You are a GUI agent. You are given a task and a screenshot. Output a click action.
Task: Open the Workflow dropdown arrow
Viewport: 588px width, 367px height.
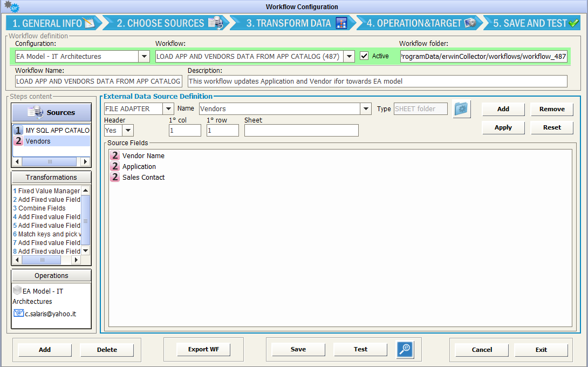349,56
